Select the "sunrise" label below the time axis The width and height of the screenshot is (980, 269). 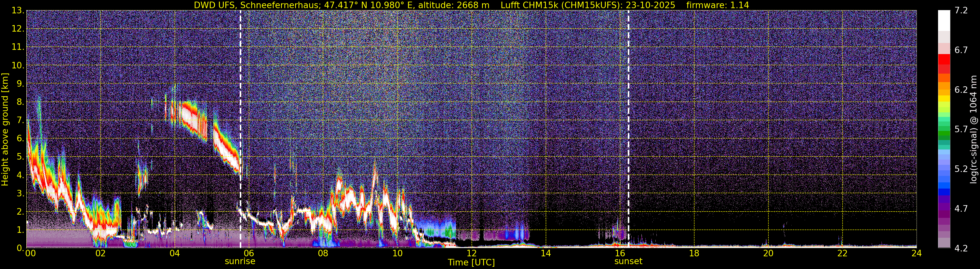point(240,262)
